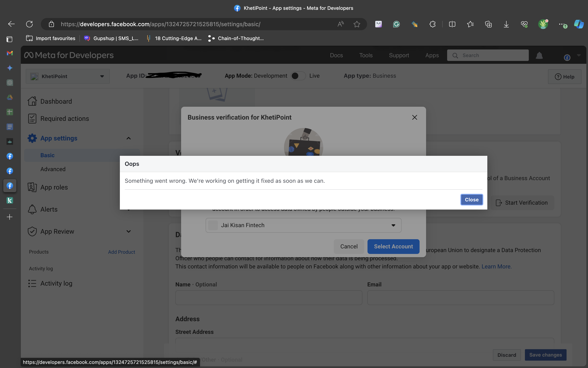
Task: Open Alerts in the sidebar
Action: click(x=49, y=209)
